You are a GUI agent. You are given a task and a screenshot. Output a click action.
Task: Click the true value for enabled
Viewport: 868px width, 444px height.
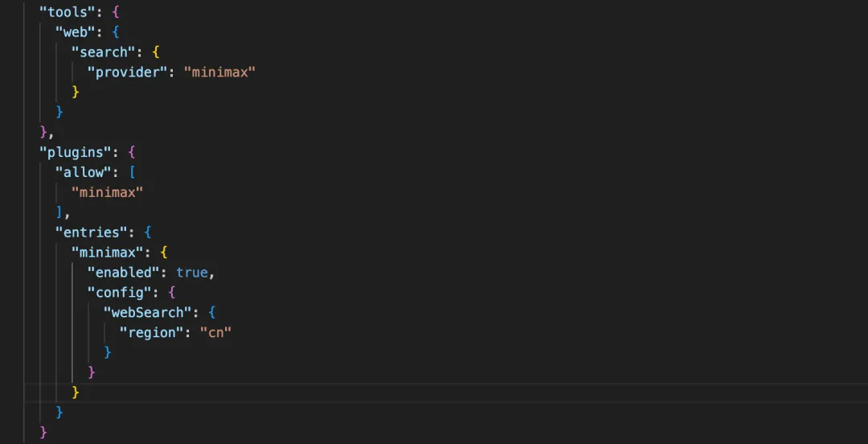[x=192, y=272]
